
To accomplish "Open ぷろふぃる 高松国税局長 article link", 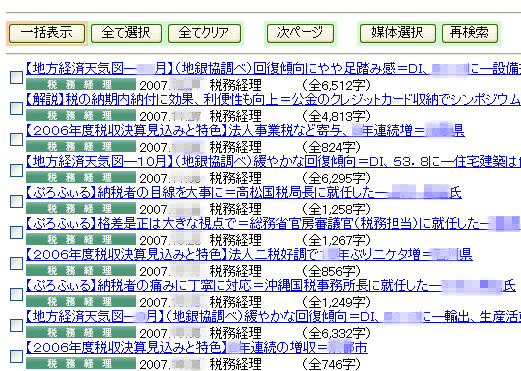I will [244, 193].
